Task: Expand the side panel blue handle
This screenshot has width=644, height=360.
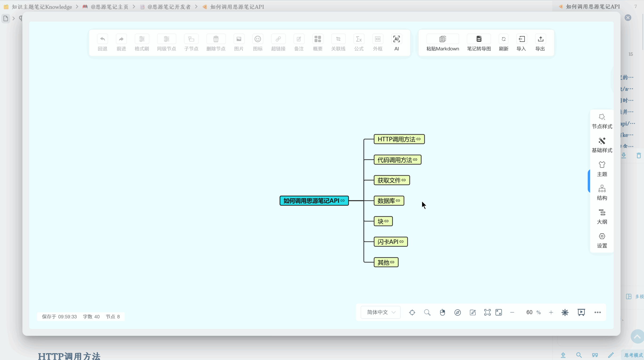Action: (x=589, y=181)
